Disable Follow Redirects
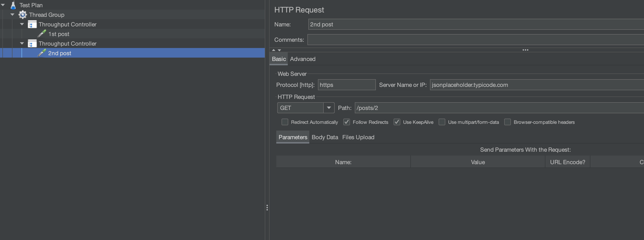644x240 pixels. coord(346,122)
